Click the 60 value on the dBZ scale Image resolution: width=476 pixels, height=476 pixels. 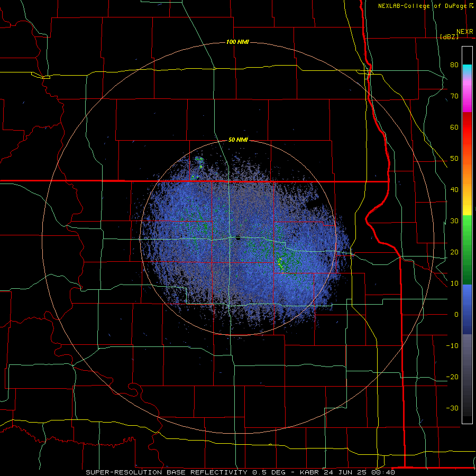[454, 127]
